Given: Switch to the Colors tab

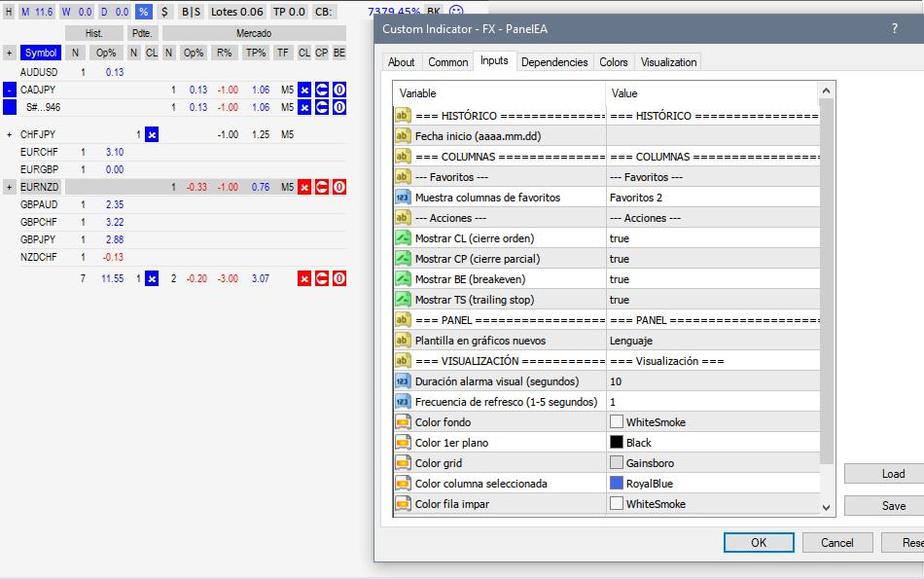Looking at the screenshot, I should [613, 62].
